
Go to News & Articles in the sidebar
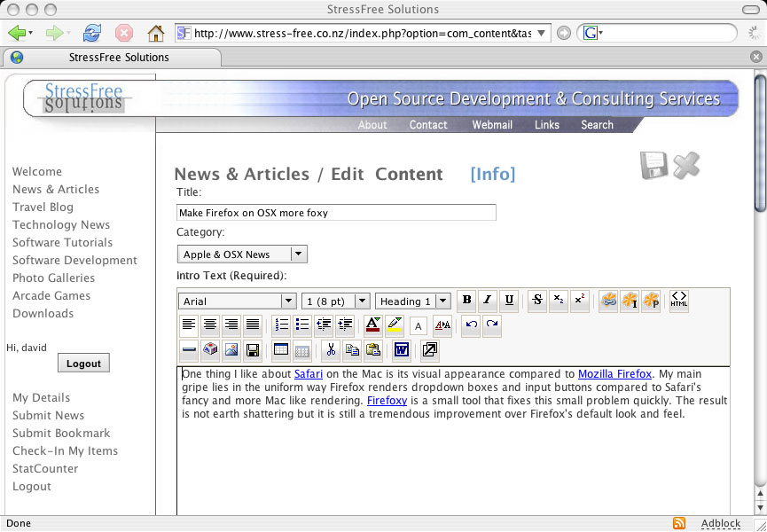click(x=56, y=189)
